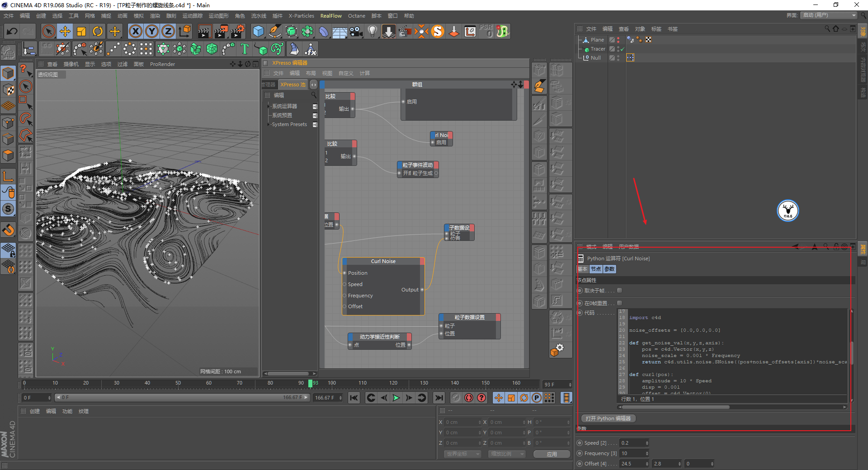The width and height of the screenshot is (868, 470).
Task: Add a Cube primitive object
Action: pos(259,31)
